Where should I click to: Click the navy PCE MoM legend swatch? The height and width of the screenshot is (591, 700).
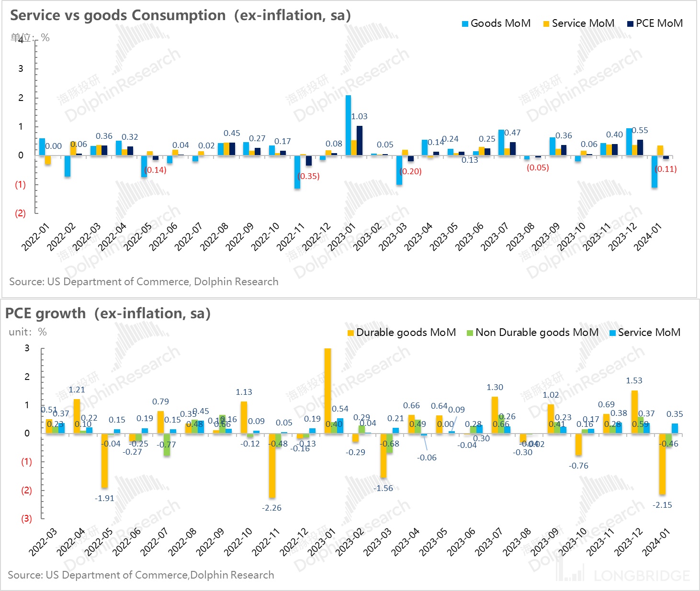(x=631, y=24)
